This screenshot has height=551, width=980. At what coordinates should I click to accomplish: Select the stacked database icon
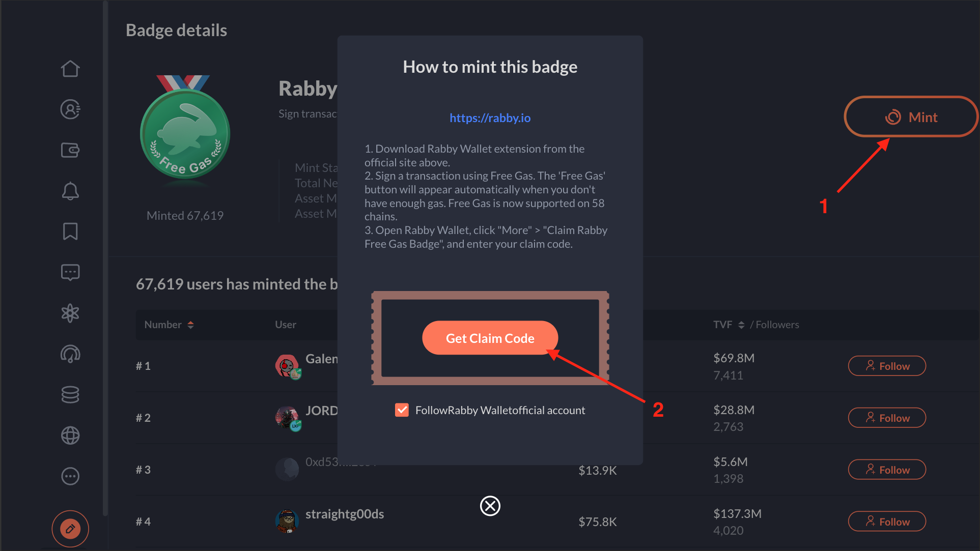point(70,394)
